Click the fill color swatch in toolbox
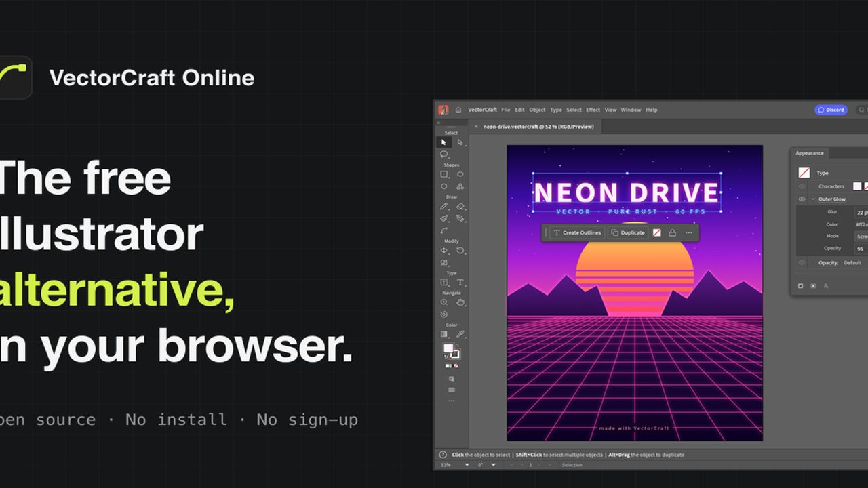The height and width of the screenshot is (488, 868). click(448, 348)
